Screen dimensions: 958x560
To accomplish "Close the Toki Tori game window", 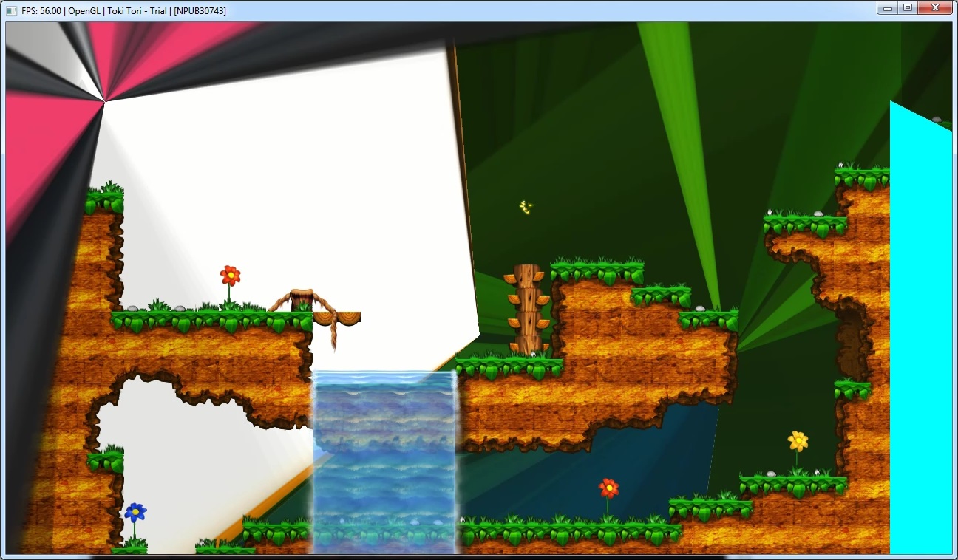I will tap(935, 8).
